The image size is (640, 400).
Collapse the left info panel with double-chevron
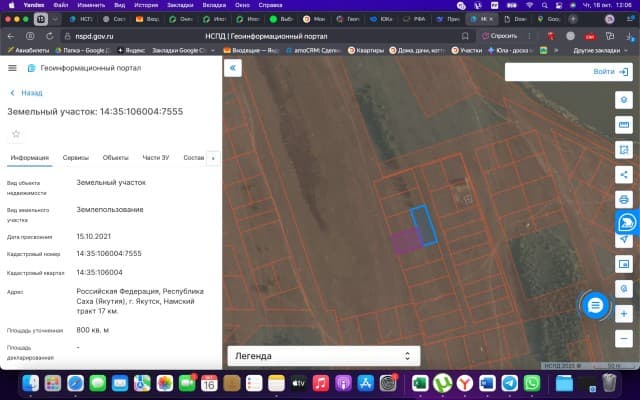tap(233, 68)
